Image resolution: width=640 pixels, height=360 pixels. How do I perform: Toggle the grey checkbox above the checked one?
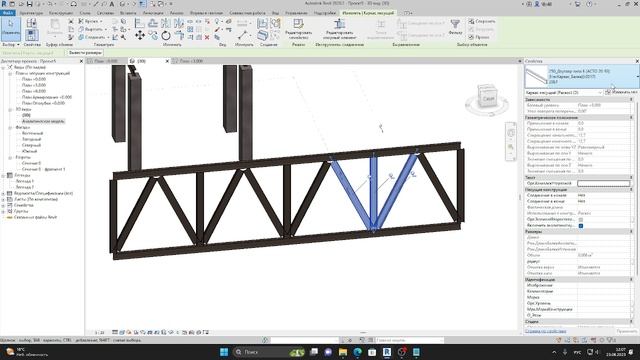[581, 220]
